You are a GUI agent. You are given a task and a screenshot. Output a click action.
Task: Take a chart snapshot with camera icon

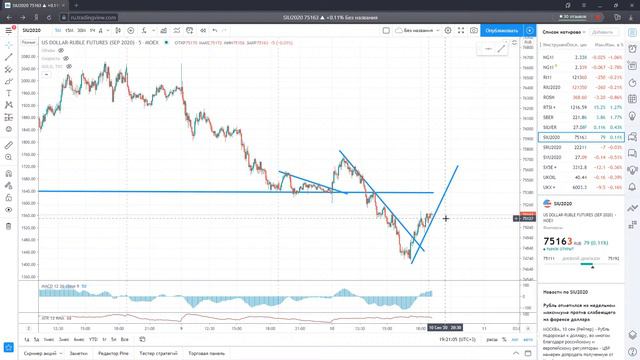tap(473, 31)
